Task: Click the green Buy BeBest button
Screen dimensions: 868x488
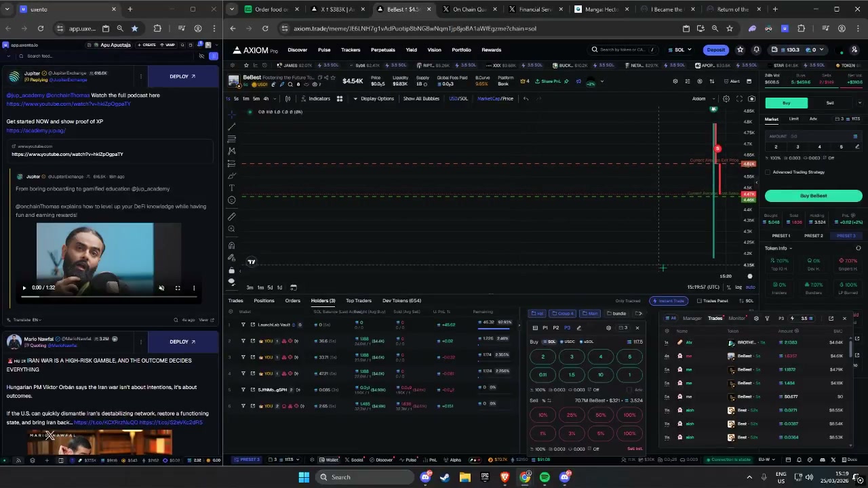Action: [813, 196]
